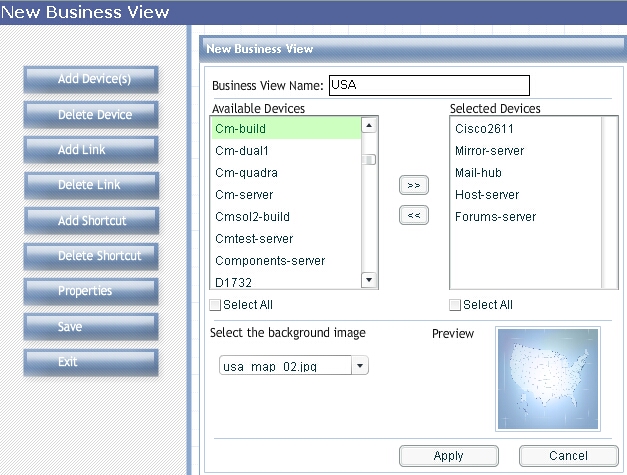The height and width of the screenshot is (475, 627).
Task: Select Forums-server in Selected Devices
Action: (x=526, y=216)
